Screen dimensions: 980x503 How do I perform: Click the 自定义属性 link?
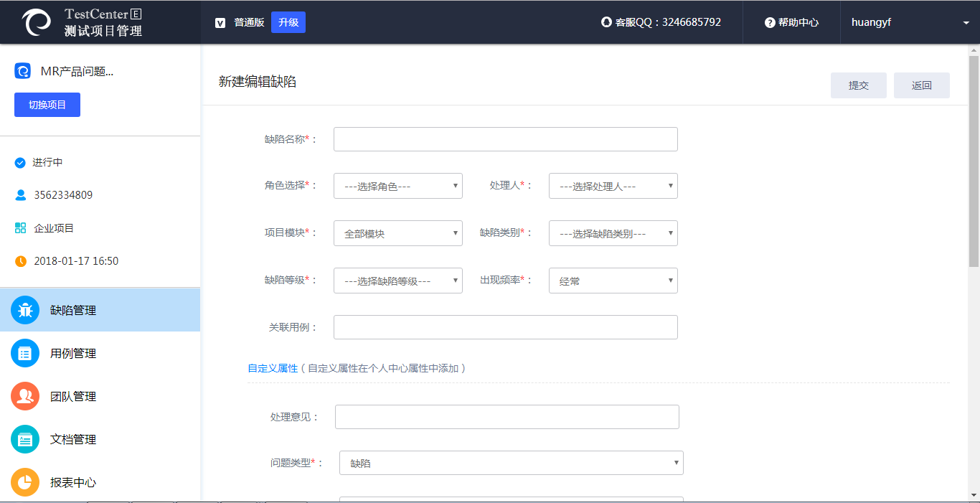click(x=273, y=368)
